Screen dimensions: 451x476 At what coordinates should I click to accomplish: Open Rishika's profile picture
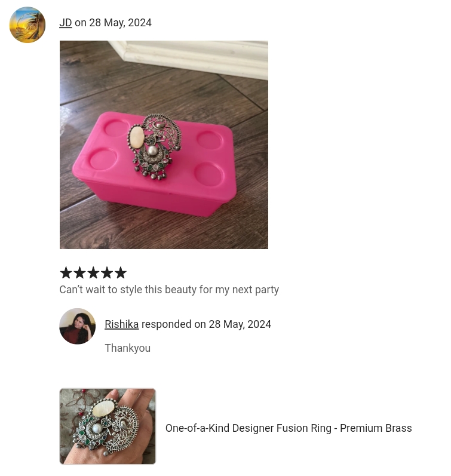[78, 326]
